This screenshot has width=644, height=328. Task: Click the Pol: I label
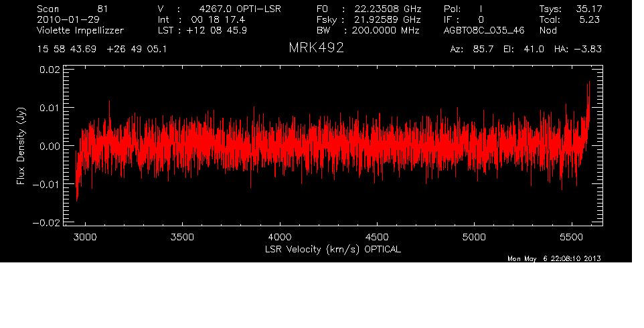click(x=463, y=9)
